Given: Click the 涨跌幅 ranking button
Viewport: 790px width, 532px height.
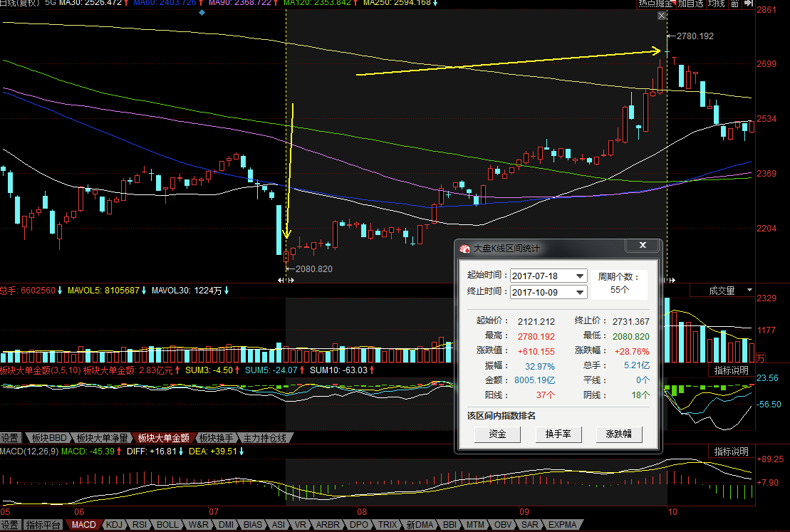Looking at the screenshot, I should click(619, 434).
